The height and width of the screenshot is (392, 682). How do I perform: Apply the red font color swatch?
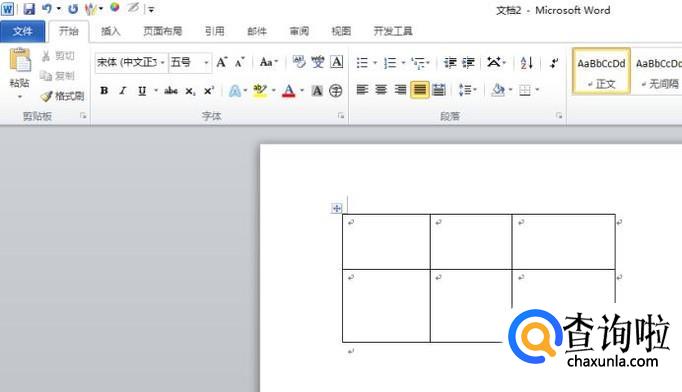(289, 90)
